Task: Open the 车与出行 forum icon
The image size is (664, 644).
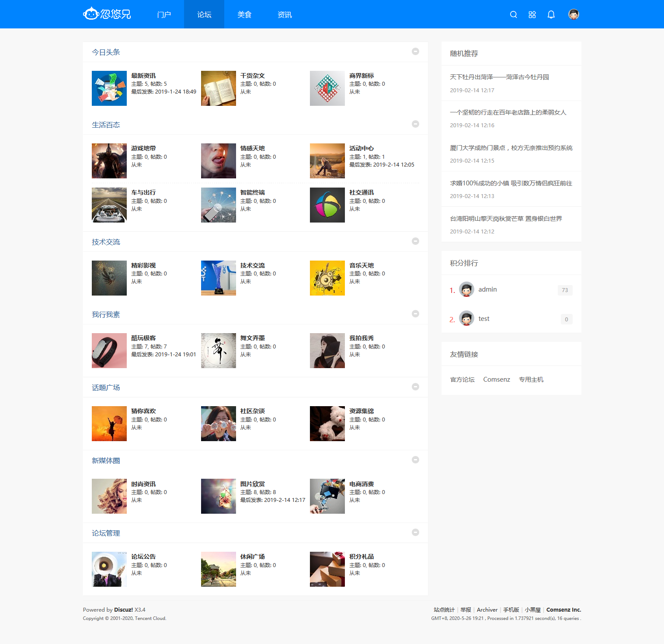Action: pos(109,205)
